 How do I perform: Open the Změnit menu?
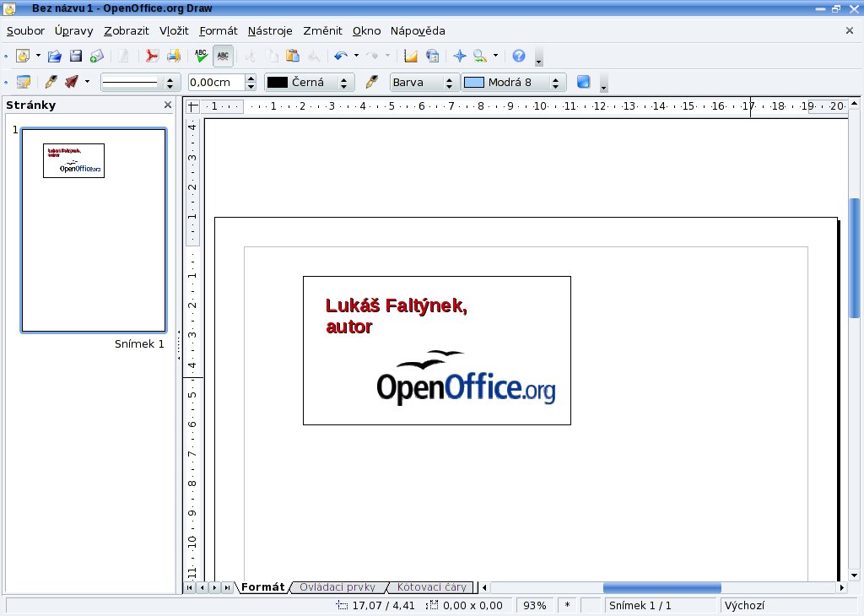coord(322,31)
